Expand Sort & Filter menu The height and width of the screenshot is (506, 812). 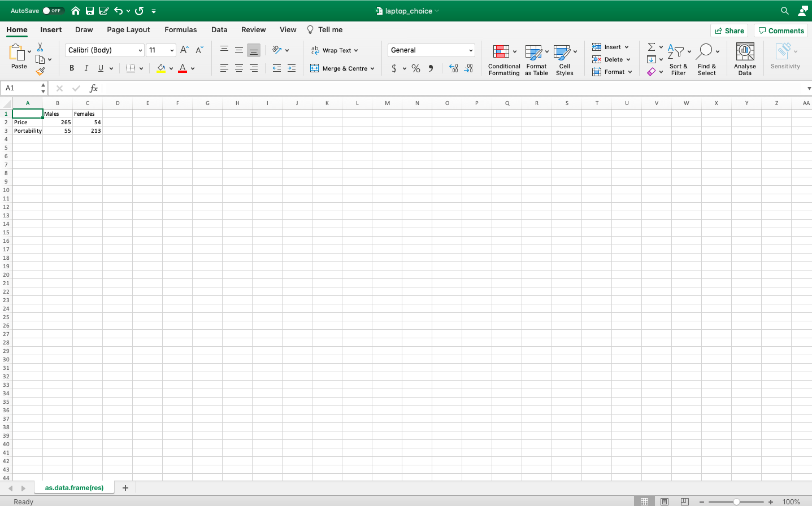point(678,59)
